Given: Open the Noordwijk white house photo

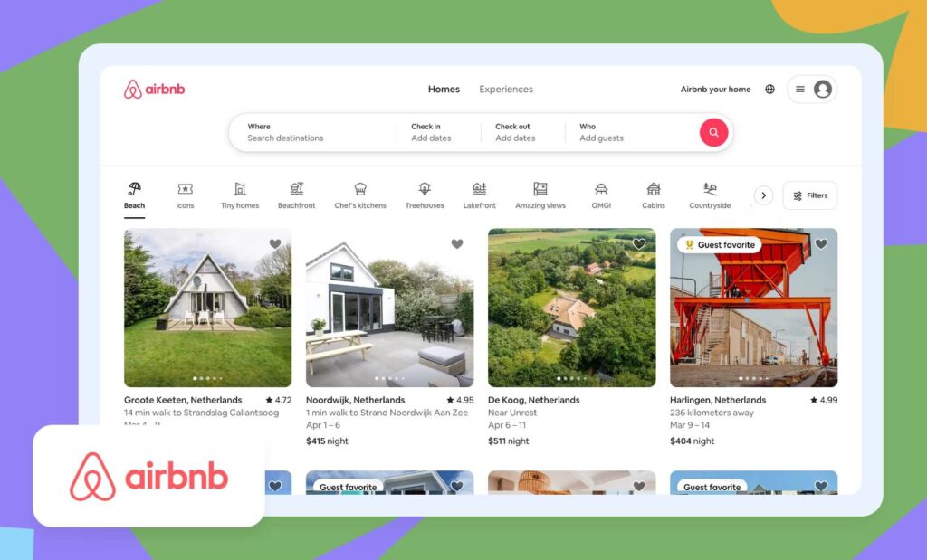Looking at the screenshot, I should pos(389,308).
